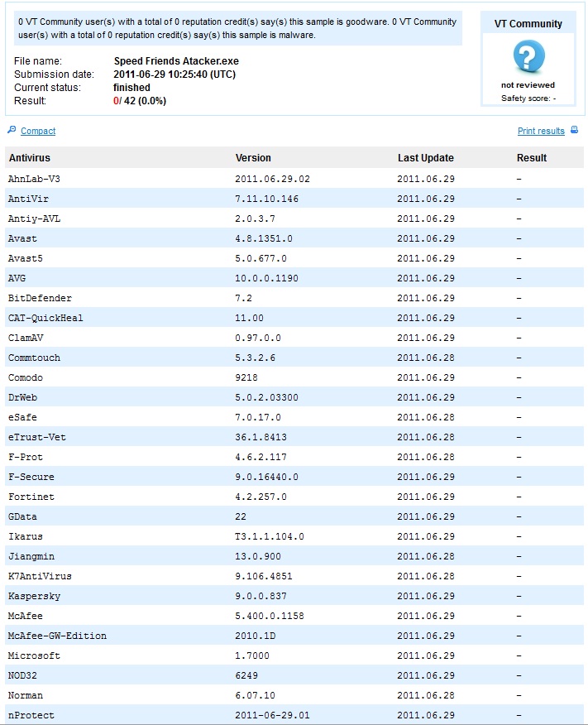Select the Jiangmin antivirus name
The width and height of the screenshot is (588, 725).
pos(31,557)
